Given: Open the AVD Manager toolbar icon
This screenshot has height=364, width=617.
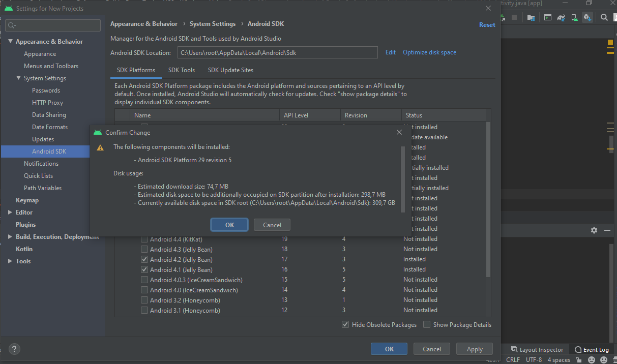Looking at the screenshot, I should click(574, 17).
